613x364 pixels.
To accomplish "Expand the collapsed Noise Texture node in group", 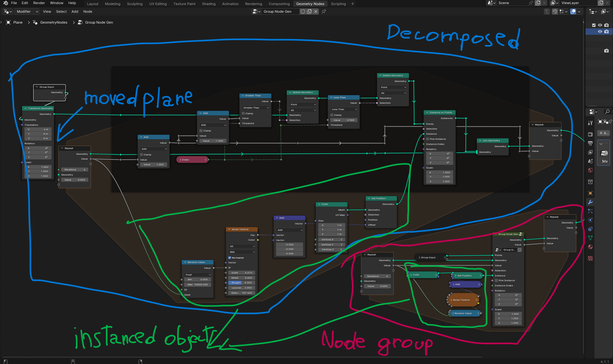I will point(451,300).
